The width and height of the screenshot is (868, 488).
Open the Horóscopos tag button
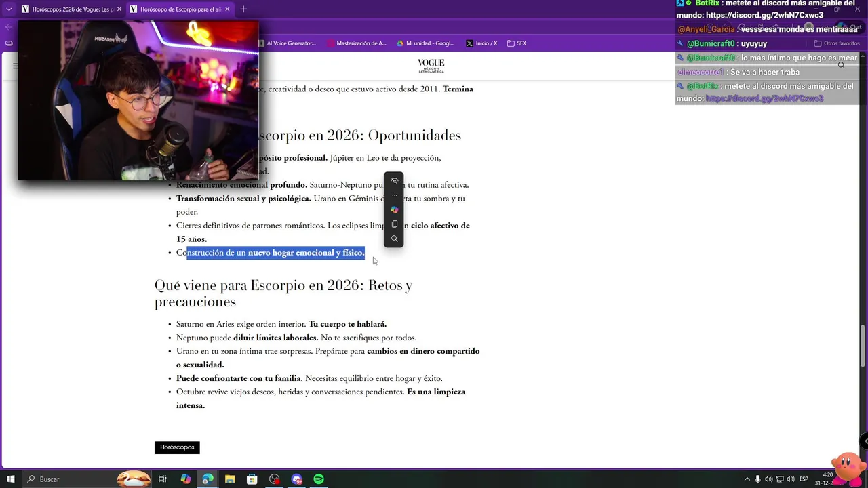point(177,447)
